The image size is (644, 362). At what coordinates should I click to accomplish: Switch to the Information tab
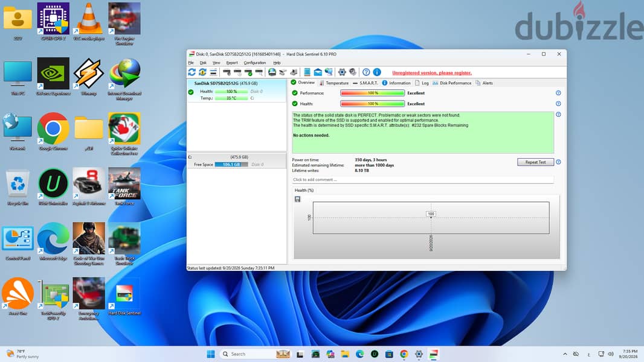[x=396, y=83]
